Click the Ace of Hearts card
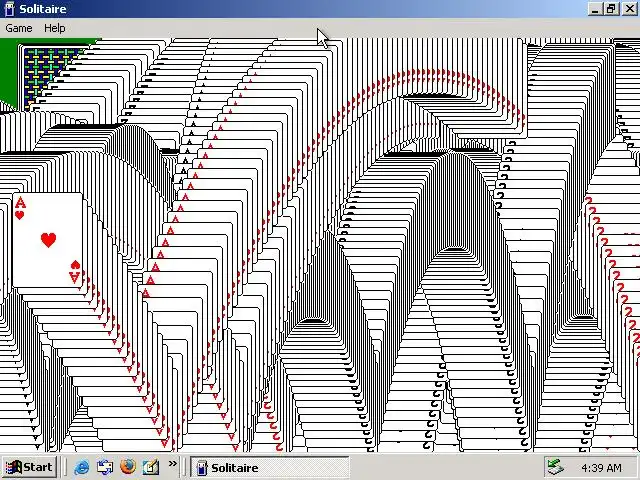 (x=47, y=240)
